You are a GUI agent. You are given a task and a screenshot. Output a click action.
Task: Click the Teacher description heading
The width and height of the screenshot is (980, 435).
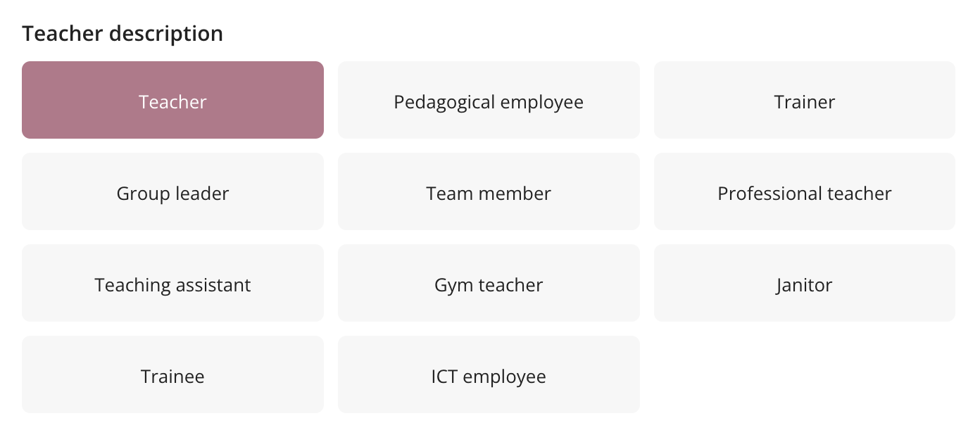122,33
